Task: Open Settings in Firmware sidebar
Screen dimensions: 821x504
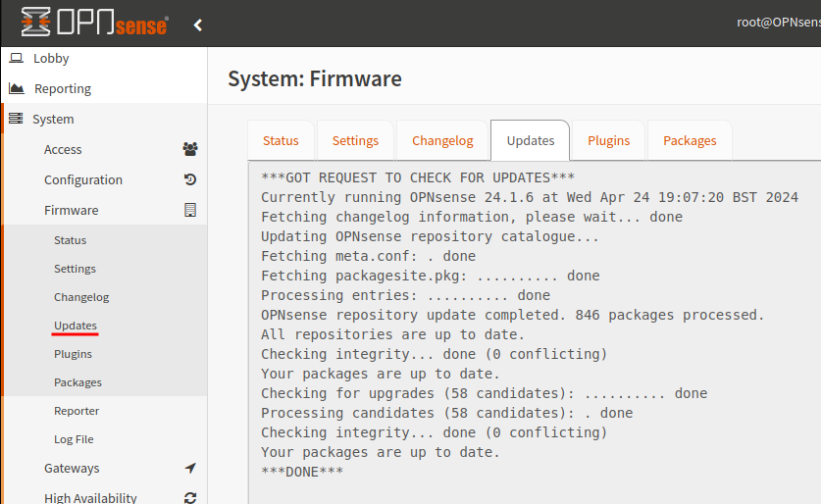Action: click(x=75, y=269)
